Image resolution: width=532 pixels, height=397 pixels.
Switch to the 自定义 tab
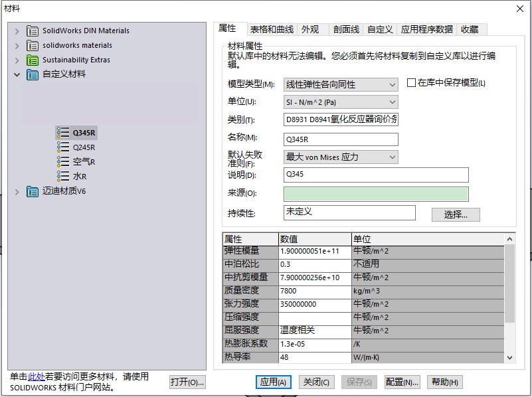tap(380, 29)
